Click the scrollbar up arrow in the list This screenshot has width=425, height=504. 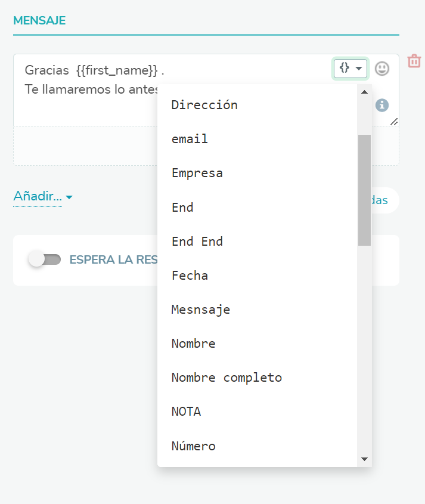click(x=364, y=91)
